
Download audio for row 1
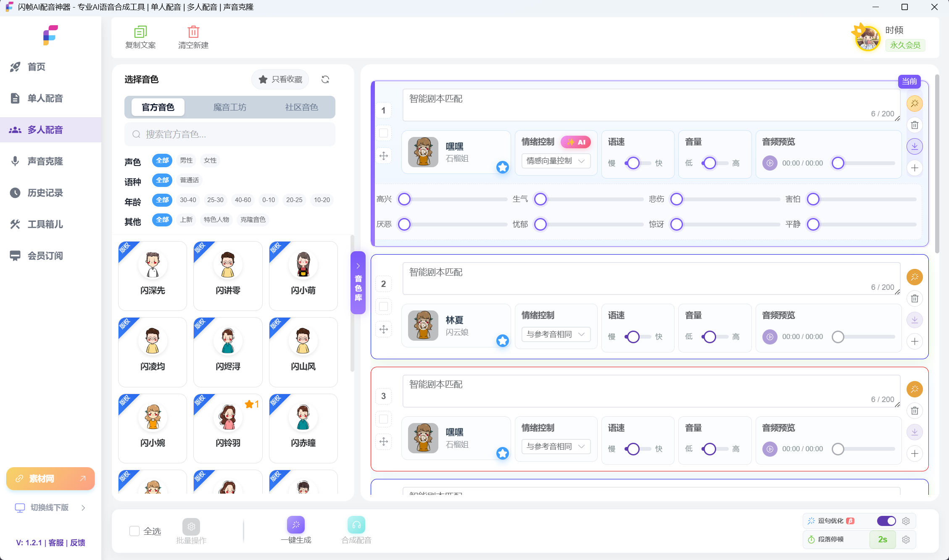click(914, 146)
